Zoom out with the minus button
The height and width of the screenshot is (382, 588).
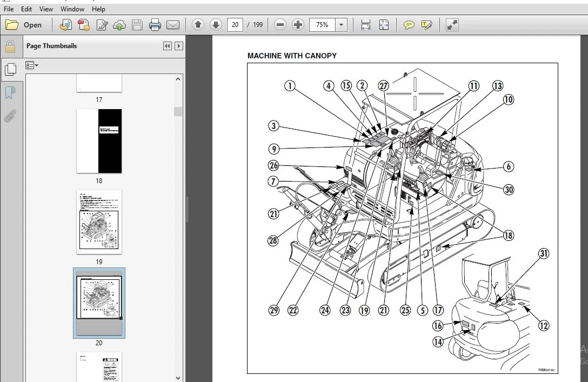pyautogui.click(x=280, y=25)
